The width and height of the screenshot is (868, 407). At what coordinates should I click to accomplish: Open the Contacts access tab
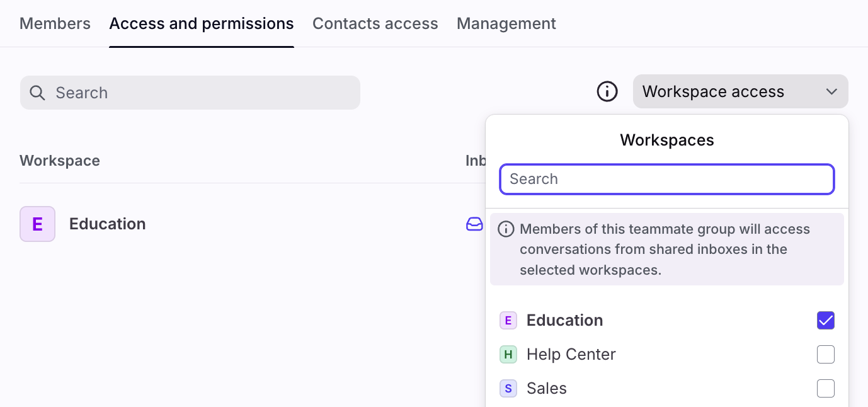coord(375,24)
